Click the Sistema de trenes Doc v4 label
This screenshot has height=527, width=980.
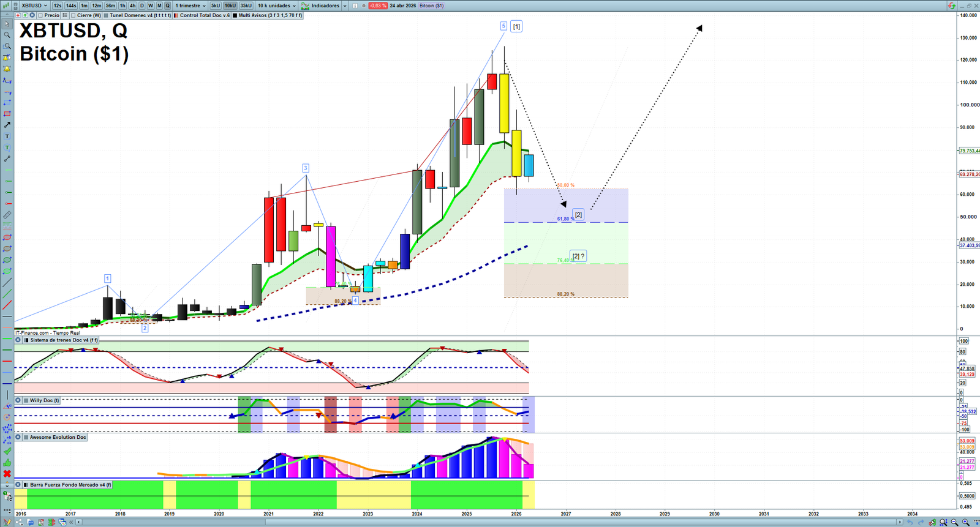pyautogui.click(x=64, y=340)
